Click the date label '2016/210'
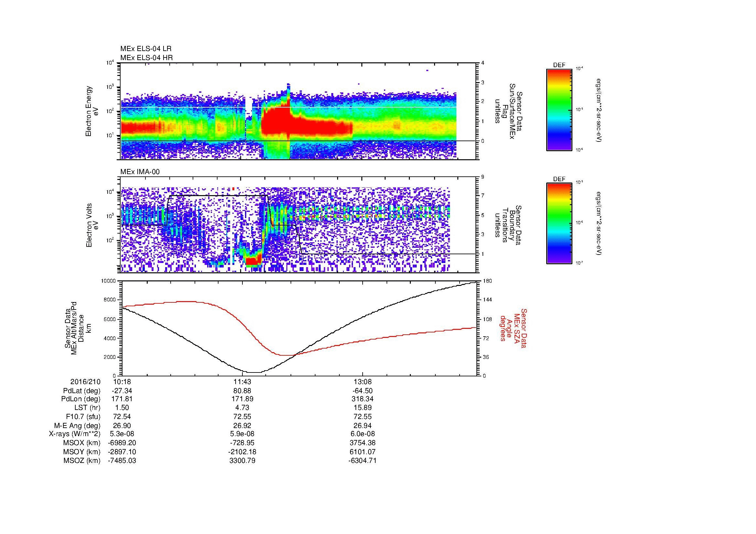The width and height of the screenshot is (756, 534). (x=85, y=382)
